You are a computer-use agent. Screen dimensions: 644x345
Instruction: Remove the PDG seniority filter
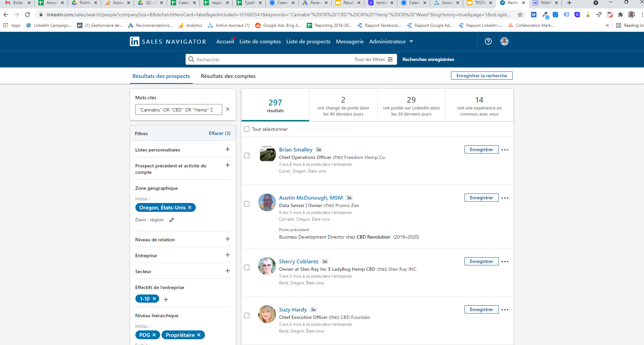tap(154, 335)
